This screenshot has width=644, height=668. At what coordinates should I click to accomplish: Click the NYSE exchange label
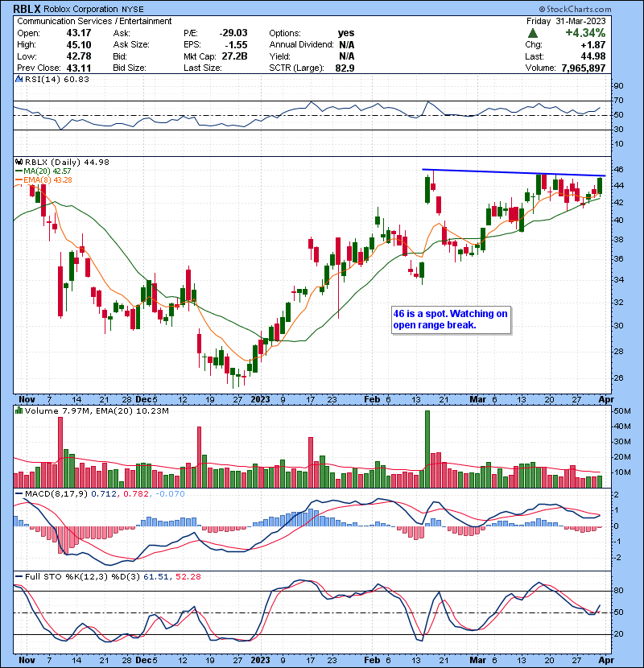coord(133,10)
